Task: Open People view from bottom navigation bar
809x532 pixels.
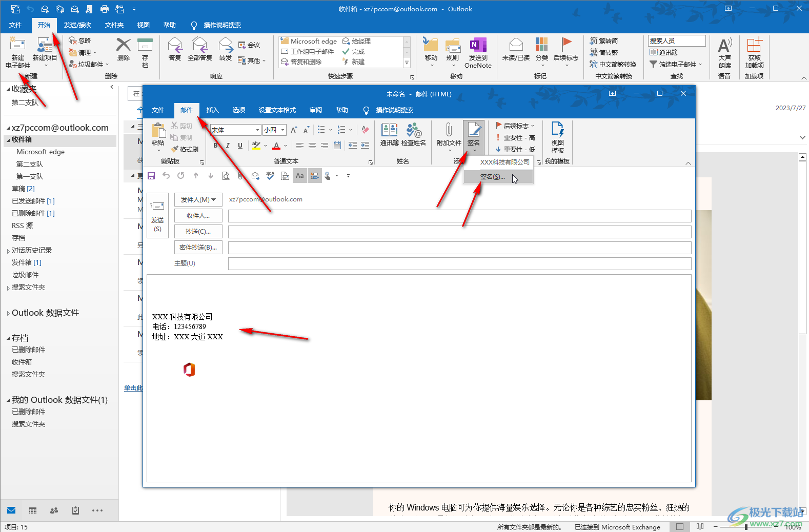Action: (x=54, y=510)
